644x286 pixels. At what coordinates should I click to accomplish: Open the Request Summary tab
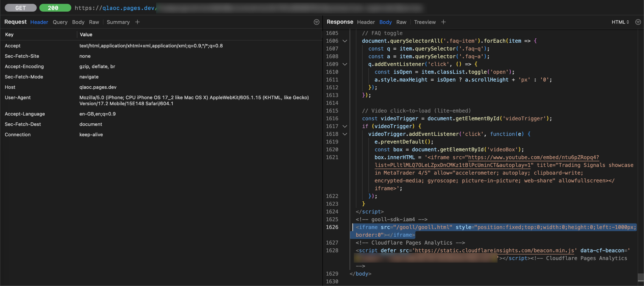(x=118, y=22)
